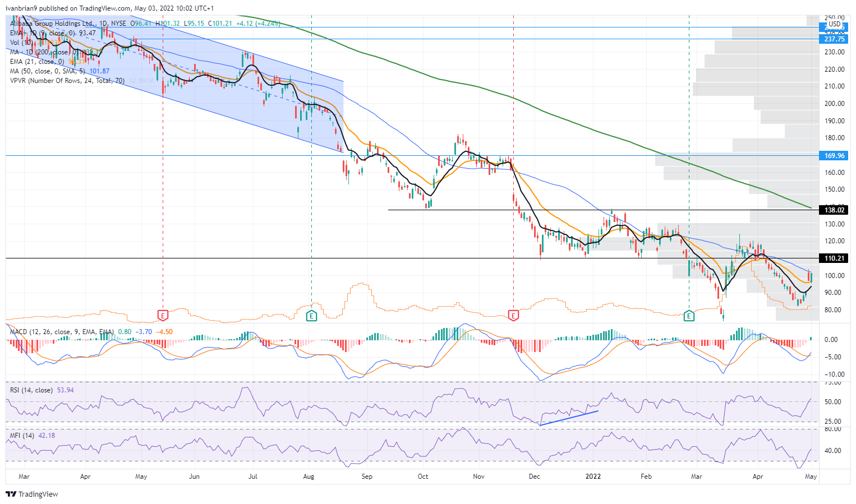Click the Nov label on the time axis

click(479, 477)
